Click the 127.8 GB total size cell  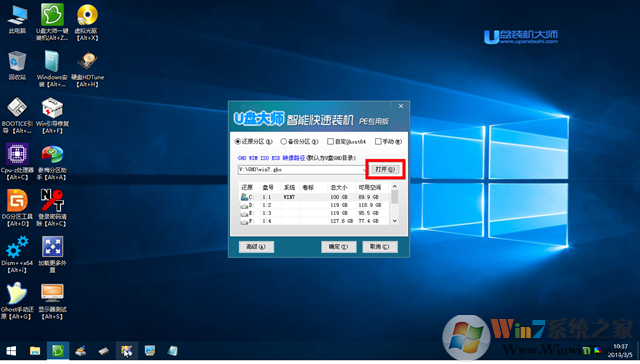341,221
